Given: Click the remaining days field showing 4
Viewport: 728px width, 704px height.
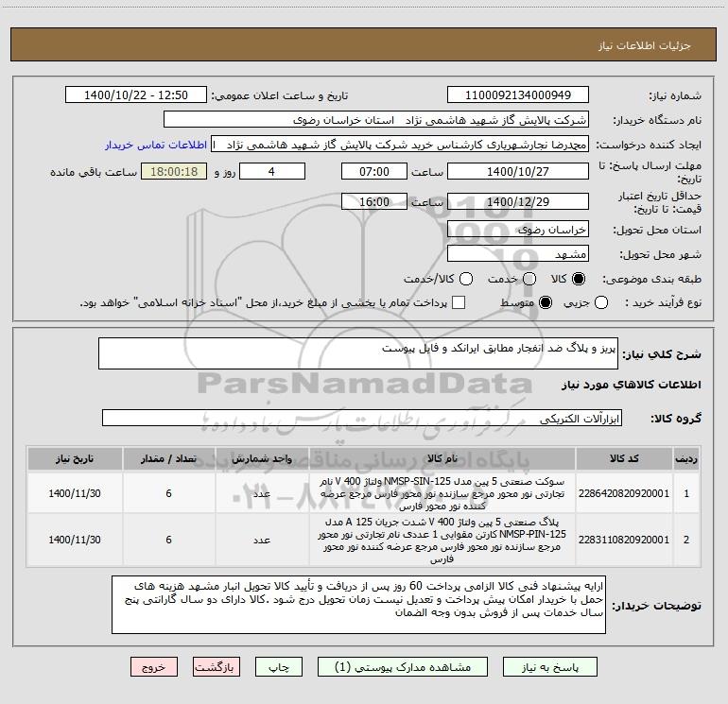Looking at the screenshot, I should (272, 171).
